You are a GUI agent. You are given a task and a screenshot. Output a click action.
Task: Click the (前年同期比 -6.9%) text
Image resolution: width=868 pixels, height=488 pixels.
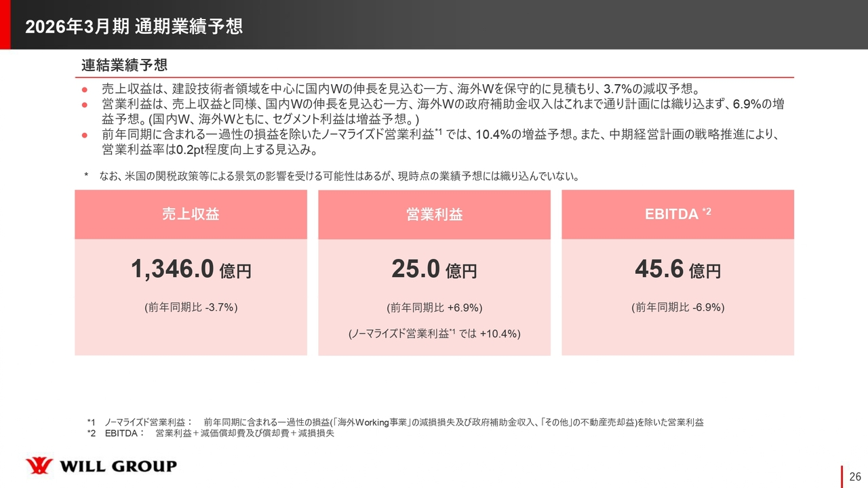pos(677,308)
